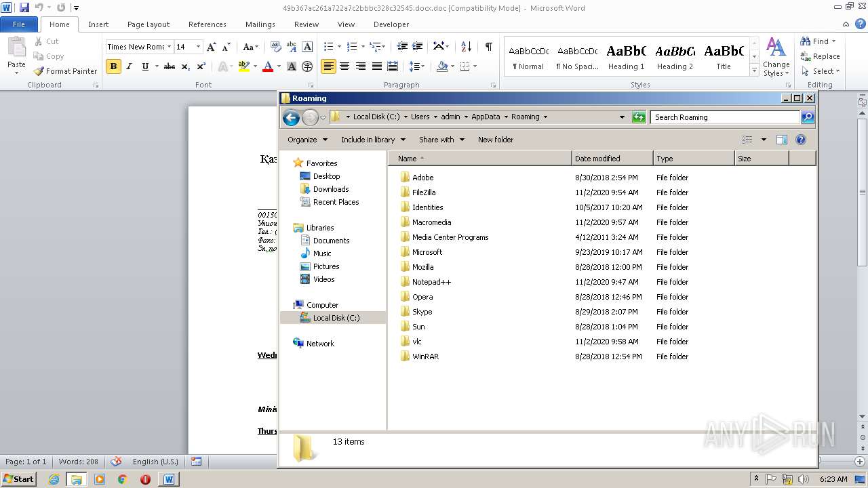Image resolution: width=868 pixels, height=488 pixels.
Task: Click Word Help question mark icon
Action: 861,24
